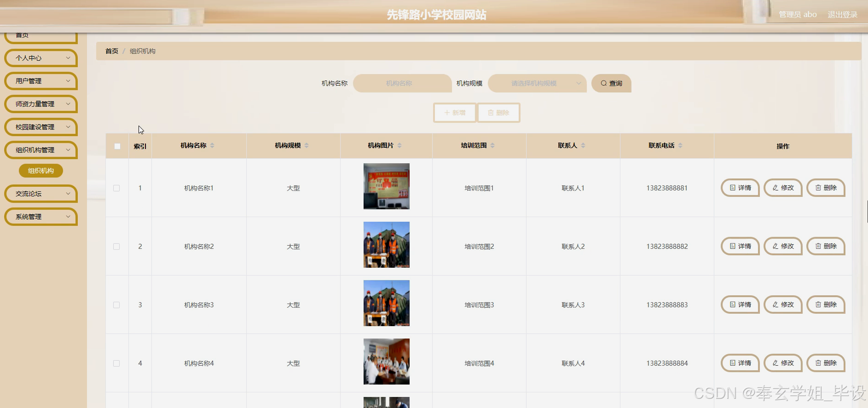Click the trash icon in row 机构名称1
Viewport: 868px width, 408px height.
tap(818, 188)
